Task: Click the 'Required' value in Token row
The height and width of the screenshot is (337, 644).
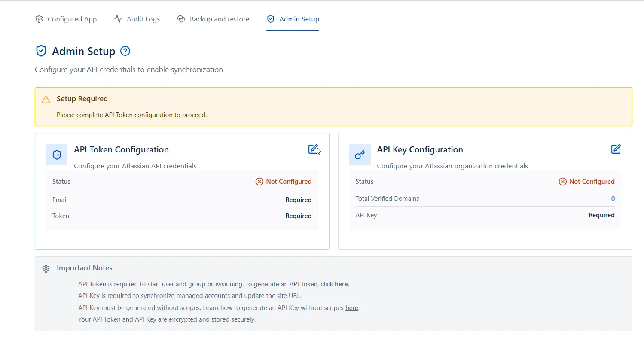Action: (299, 216)
